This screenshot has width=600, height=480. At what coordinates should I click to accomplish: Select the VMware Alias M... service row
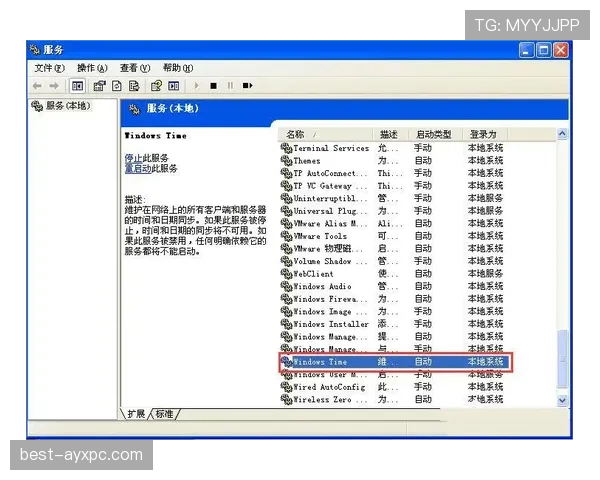[393, 224]
